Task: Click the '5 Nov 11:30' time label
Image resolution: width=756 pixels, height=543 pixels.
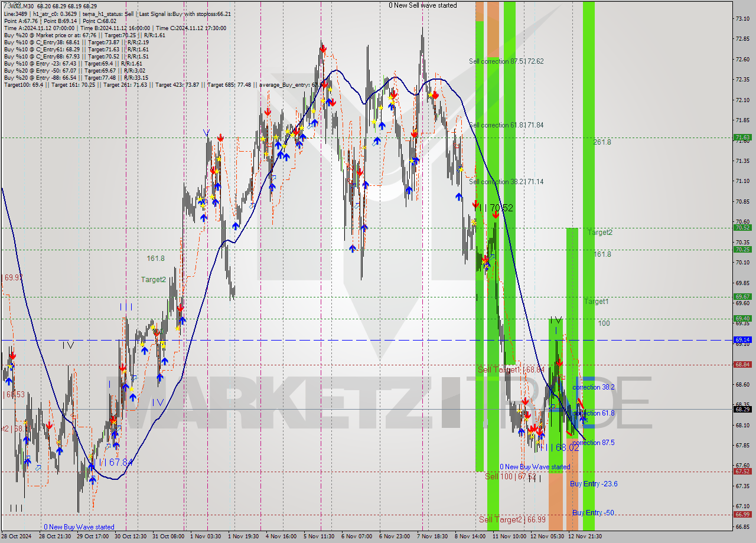Action: (x=320, y=537)
